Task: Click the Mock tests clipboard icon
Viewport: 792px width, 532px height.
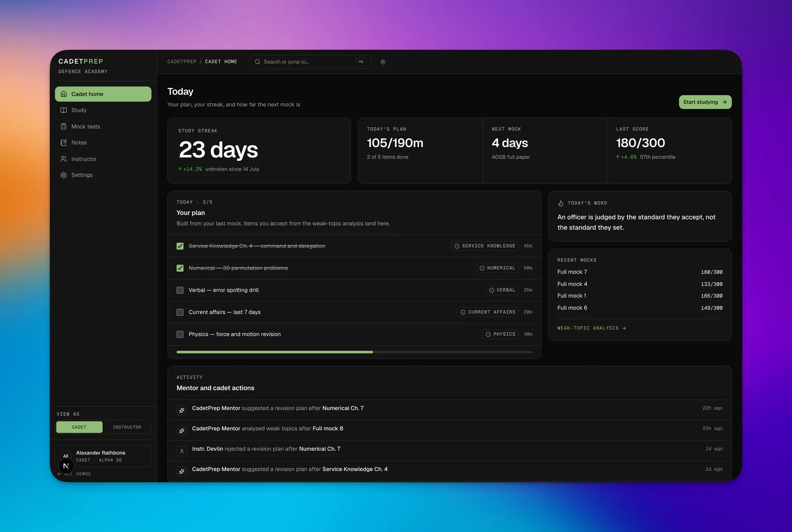Action: [64, 127]
